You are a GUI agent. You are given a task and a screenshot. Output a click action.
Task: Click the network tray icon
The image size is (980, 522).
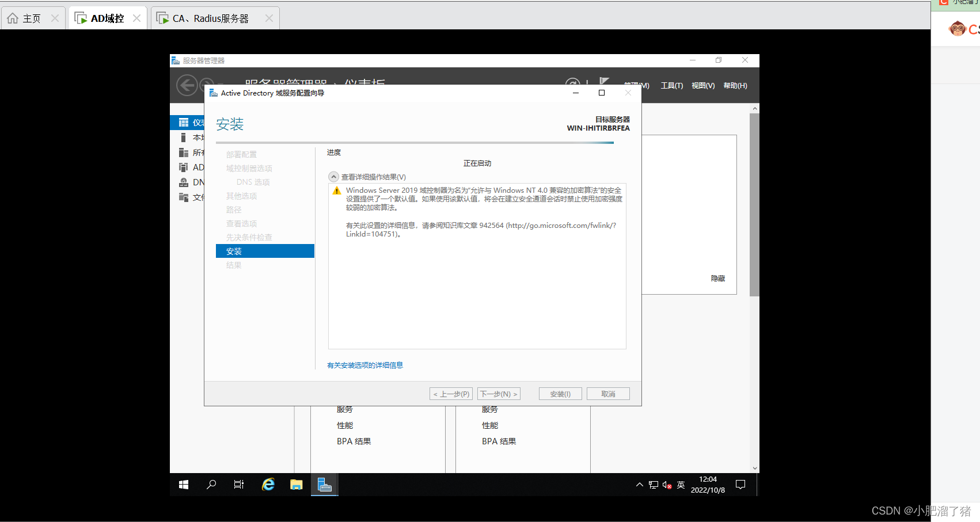[654, 485]
